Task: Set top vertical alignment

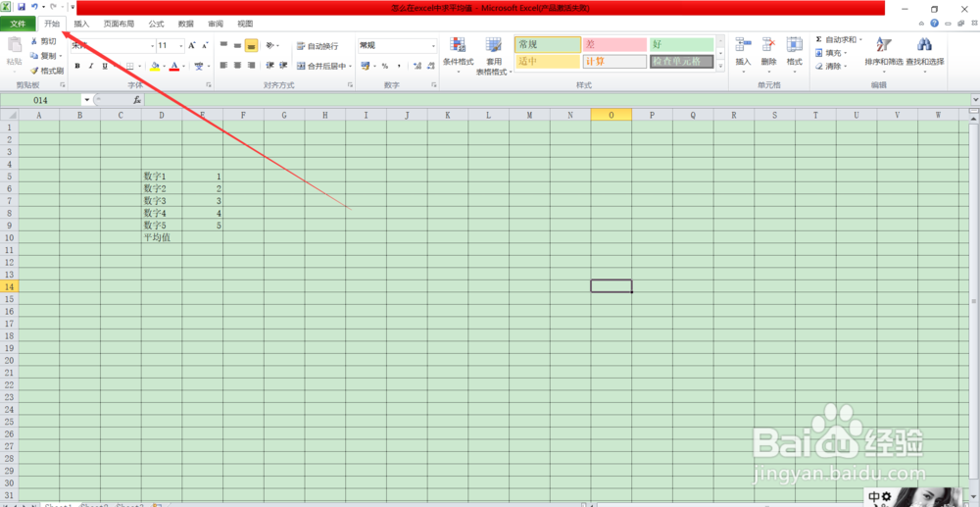Action: [223, 46]
